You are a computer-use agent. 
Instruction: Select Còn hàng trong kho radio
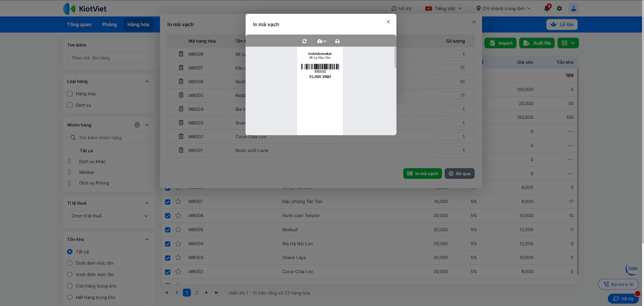pyautogui.click(x=70, y=286)
